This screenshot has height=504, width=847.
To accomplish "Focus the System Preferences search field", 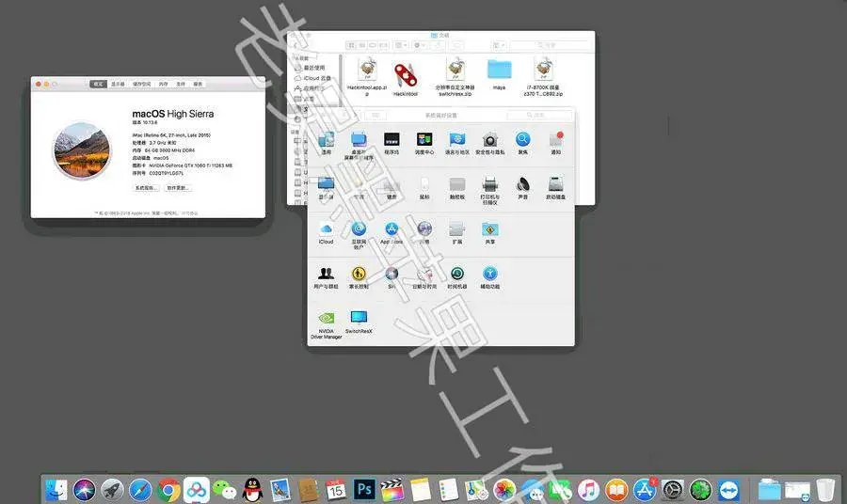I will pos(539,116).
